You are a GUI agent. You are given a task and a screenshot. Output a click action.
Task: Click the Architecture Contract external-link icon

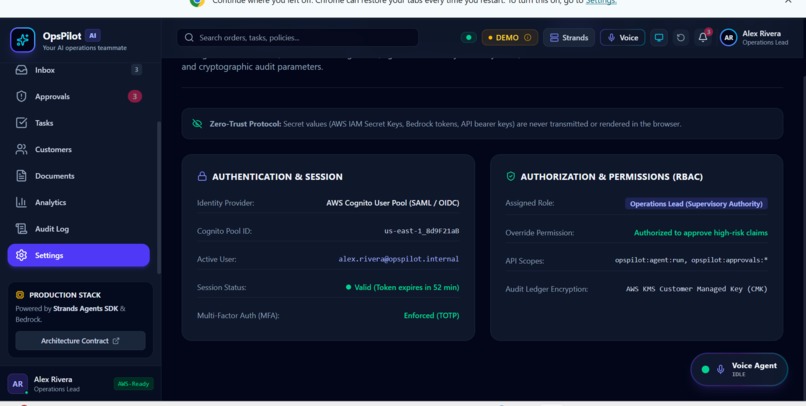(116, 341)
